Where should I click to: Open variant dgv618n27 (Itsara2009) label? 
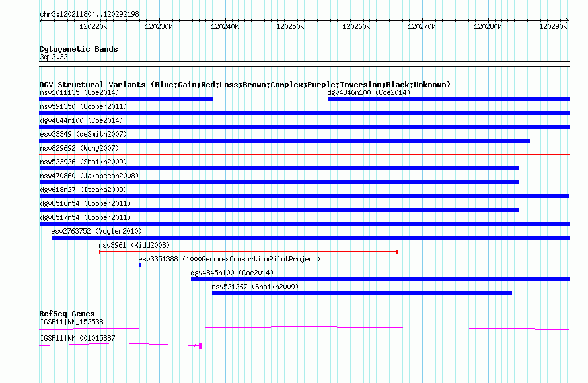[83, 190]
